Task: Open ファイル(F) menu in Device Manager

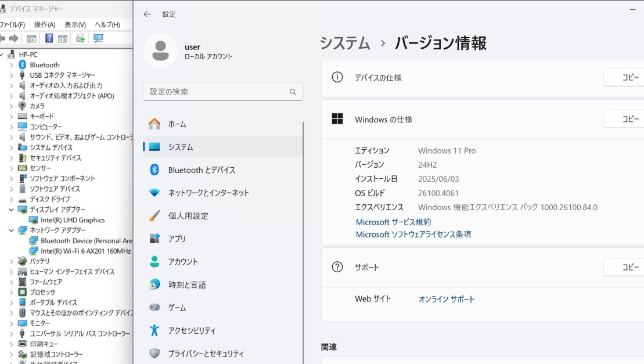Action: (x=12, y=24)
